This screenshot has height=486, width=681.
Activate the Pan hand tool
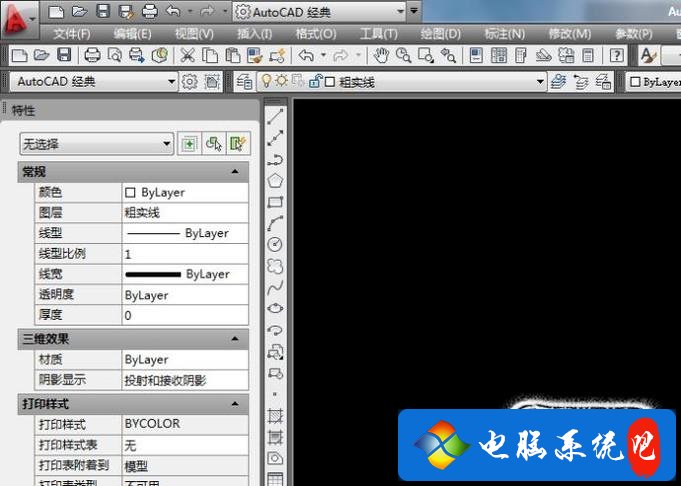pos(381,56)
